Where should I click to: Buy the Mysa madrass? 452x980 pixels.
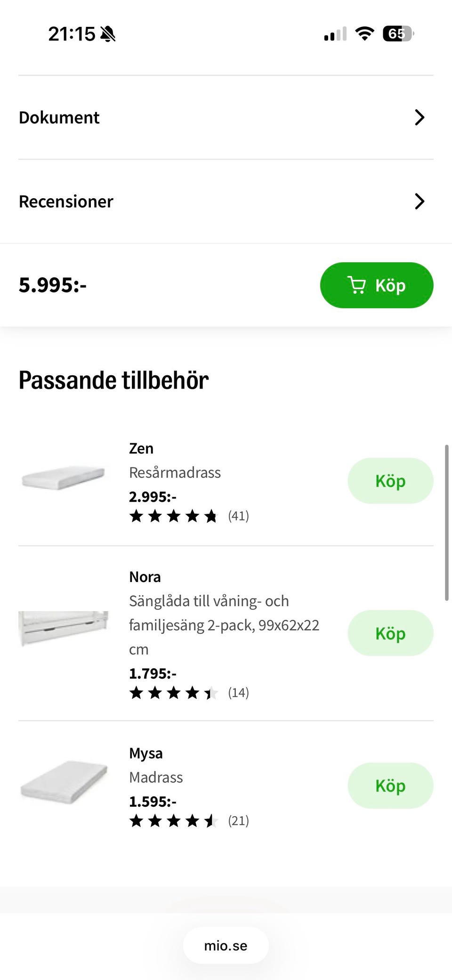[390, 786]
